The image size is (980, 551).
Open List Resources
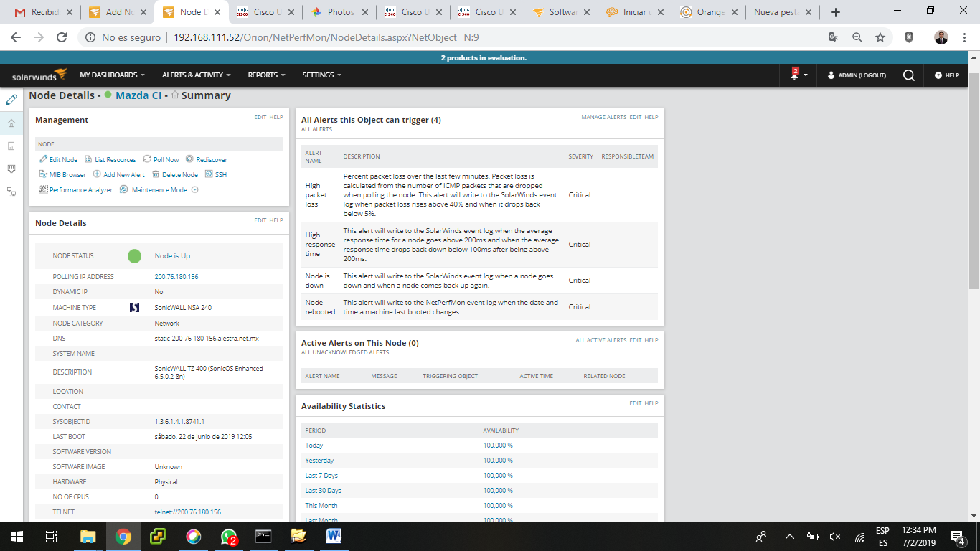[110, 159]
